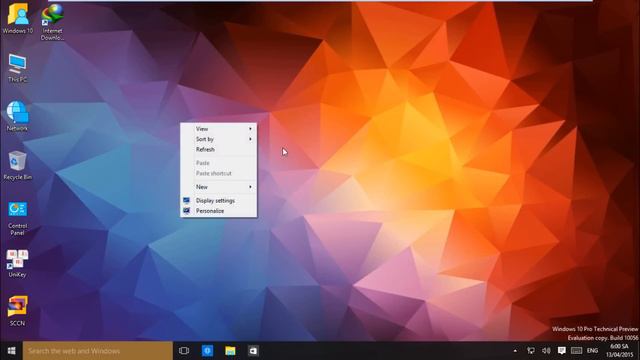Open the volume speaker tray icon

click(x=546, y=351)
